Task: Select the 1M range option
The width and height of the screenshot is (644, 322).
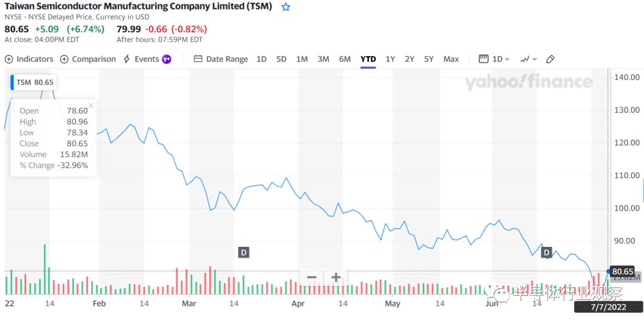Action: click(x=302, y=59)
